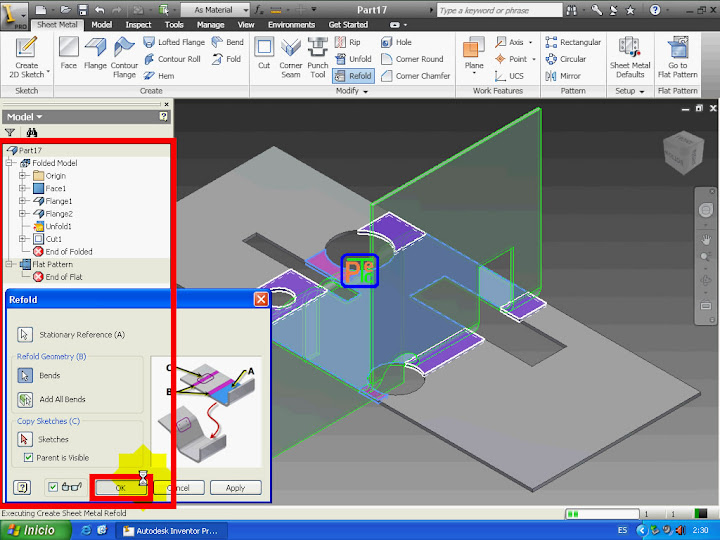
Task: Switch to the View tab
Action: (x=246, y=25)
